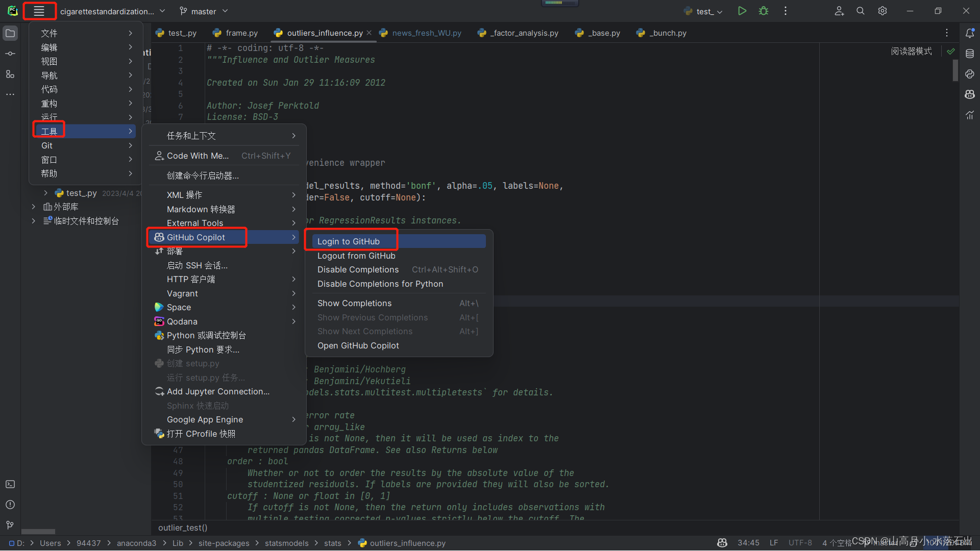Click Open GitHub Copilot entry

point(358,345)
